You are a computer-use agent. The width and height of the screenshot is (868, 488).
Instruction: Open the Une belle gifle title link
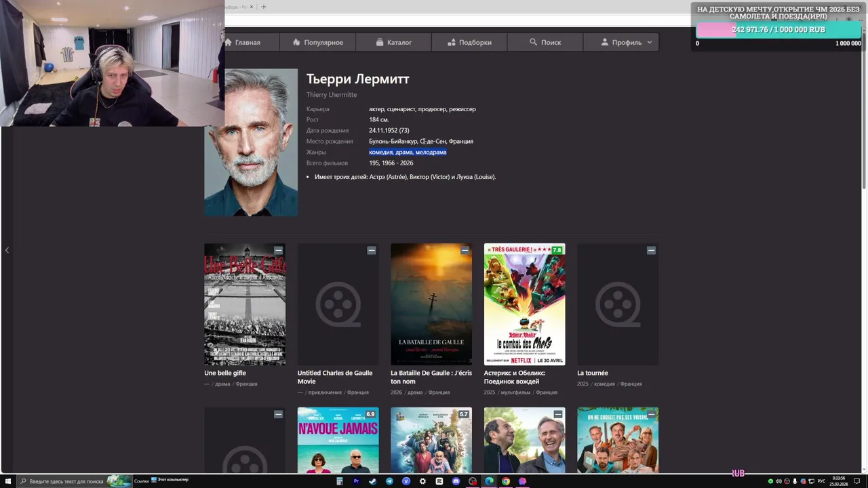(225, 373)
